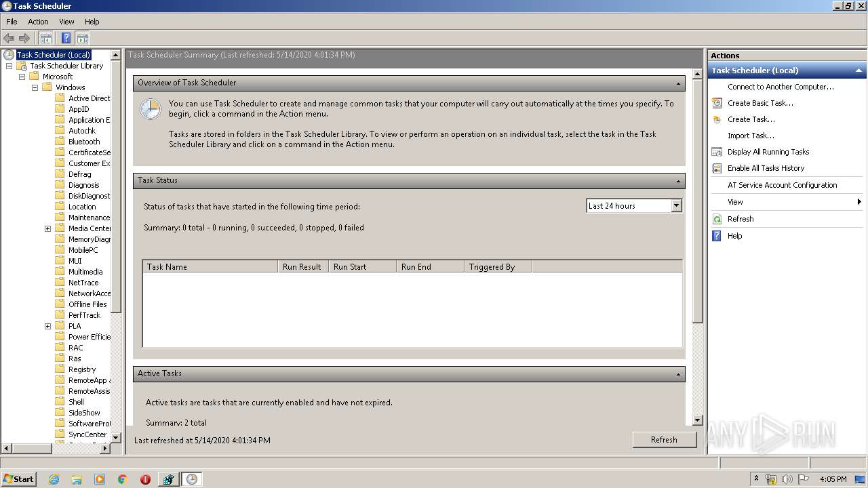Screen dimensions: 868x488
Task: Switch to the Task Scheduler taskbar button
Action: 192,479
